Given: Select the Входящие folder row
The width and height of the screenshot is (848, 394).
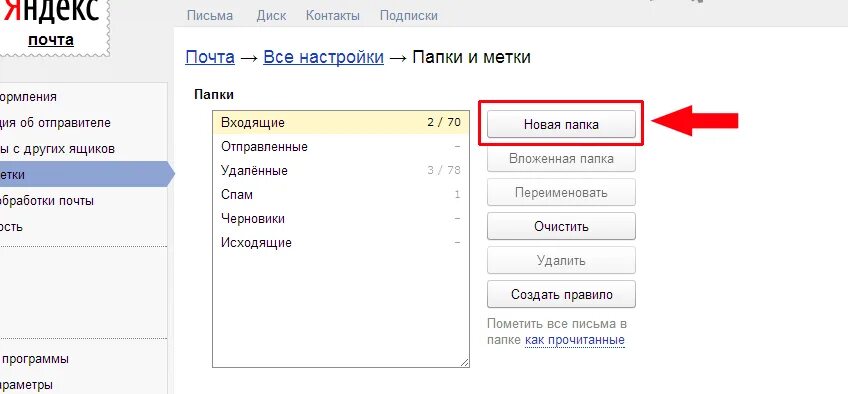Looking at the screenshot, I should (341, 123).
